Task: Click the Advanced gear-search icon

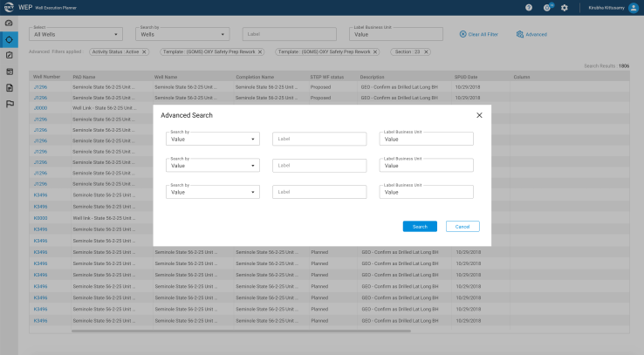Action: coord(520,34)
